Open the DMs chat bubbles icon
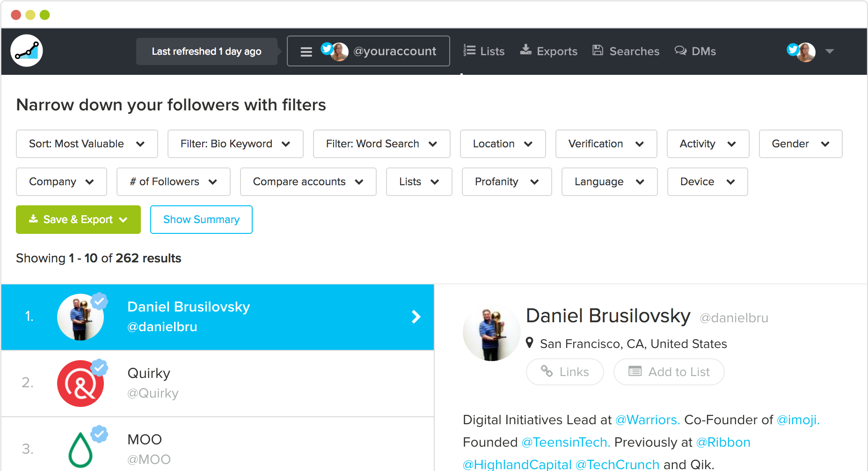Image resolution: width=868 pixels, height=471 pixels. point(680,51)
